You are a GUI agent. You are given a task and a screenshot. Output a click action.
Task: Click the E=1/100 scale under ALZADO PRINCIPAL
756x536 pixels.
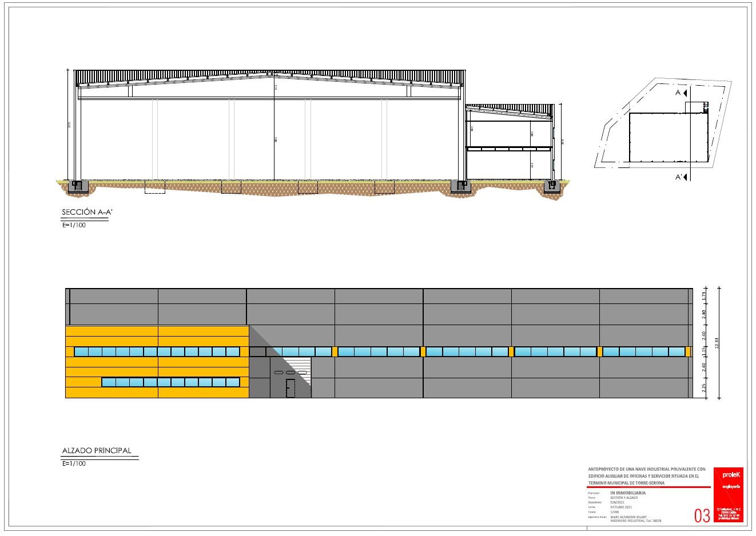click(73, 463)
